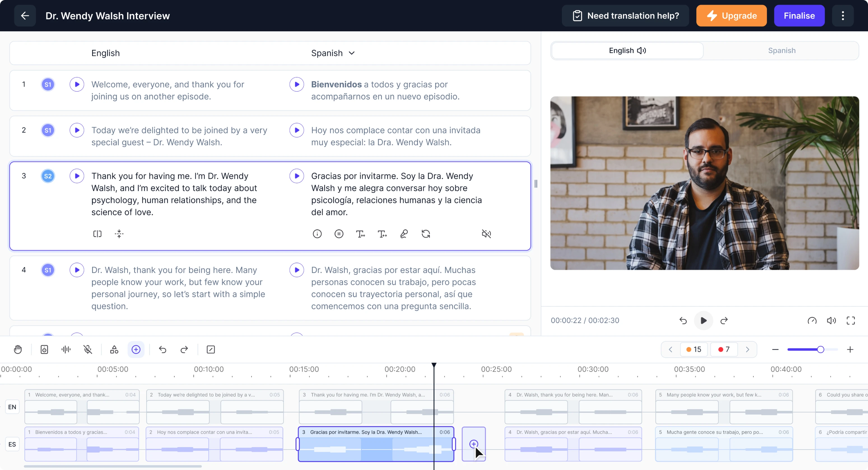Toggle the add-segment tool in the toolbar

[136, 349]
